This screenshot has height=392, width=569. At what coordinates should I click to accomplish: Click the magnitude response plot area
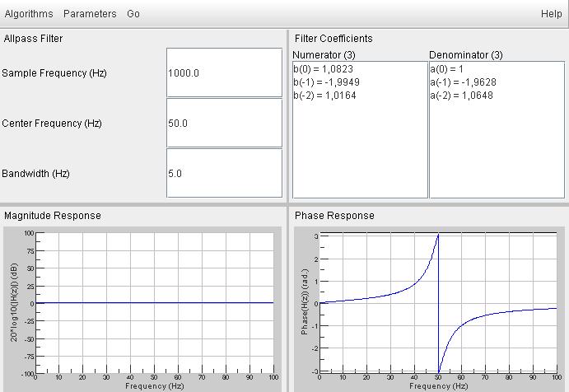pyautogui.click(x=155, y=303)
